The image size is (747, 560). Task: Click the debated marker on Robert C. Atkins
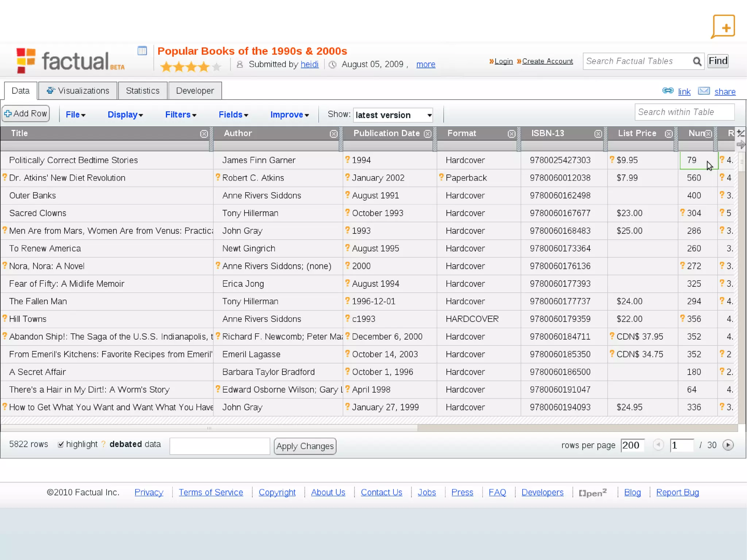pyautogui.click(x=218, y=177)
